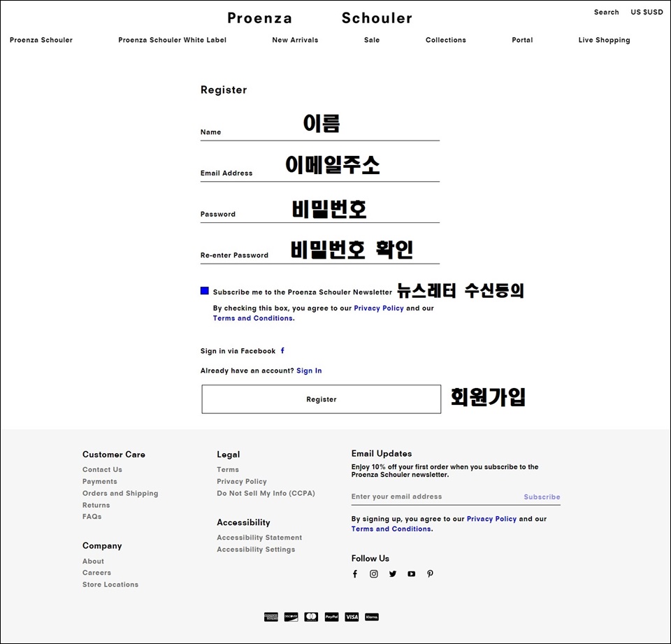The height and width of the screenshot is (644, 671).
Task: Open the Returns footer link
Action: point(96,506)
